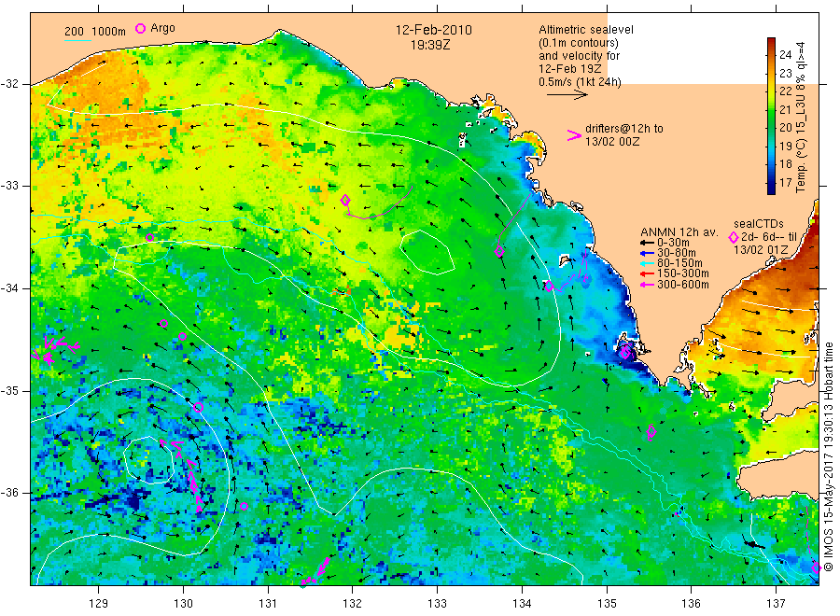The width and height of the screenshot is (840, 616).
Task: Click the '0-30m' depth label
Action: [673, 243]
